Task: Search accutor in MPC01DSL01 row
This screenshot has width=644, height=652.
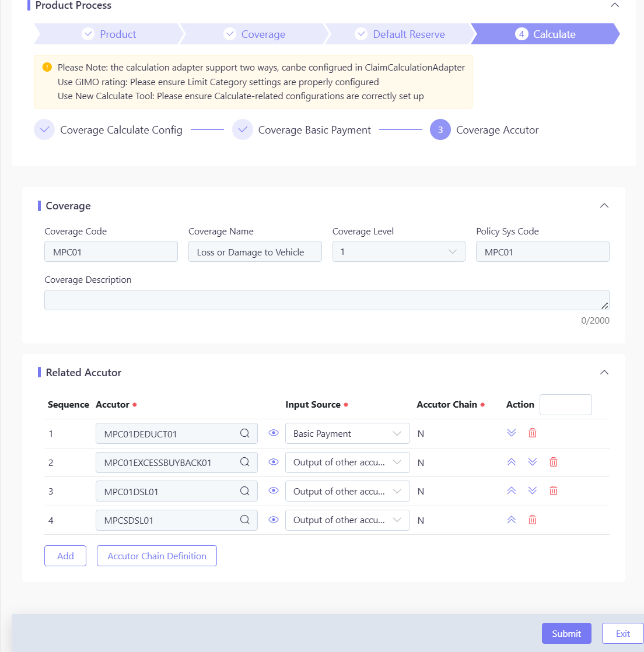Action: click(244, 491)
